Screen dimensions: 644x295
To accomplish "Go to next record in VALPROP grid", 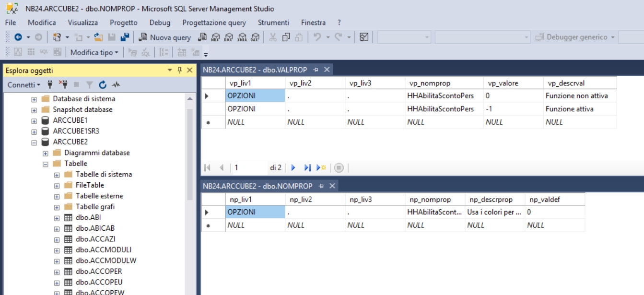I will pyautogui.click(x=293, y=168).
